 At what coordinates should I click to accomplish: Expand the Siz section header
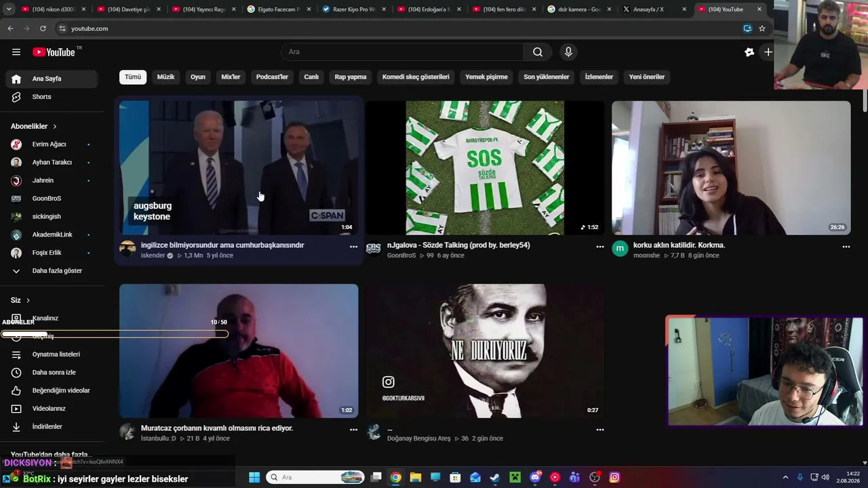(20, 300)
